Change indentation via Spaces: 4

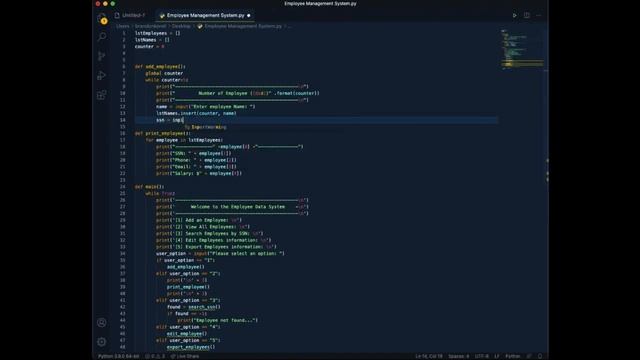click(458, 356)
